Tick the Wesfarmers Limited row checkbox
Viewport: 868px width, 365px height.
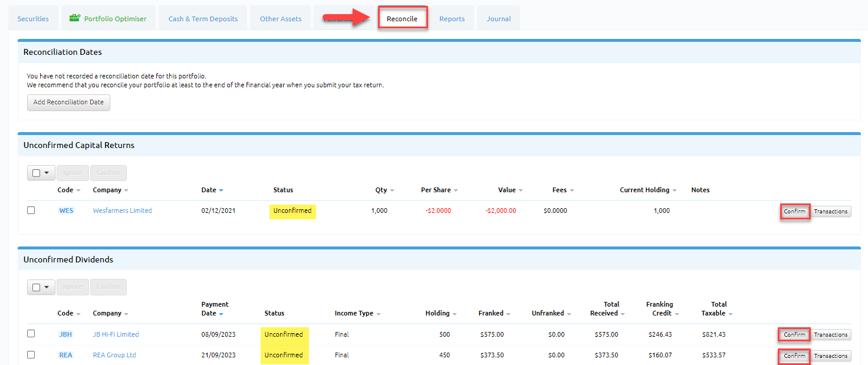31,211
